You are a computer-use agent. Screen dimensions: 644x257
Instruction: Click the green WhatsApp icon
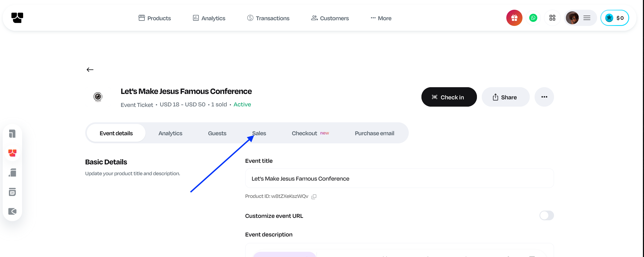[x=533, y=18]
